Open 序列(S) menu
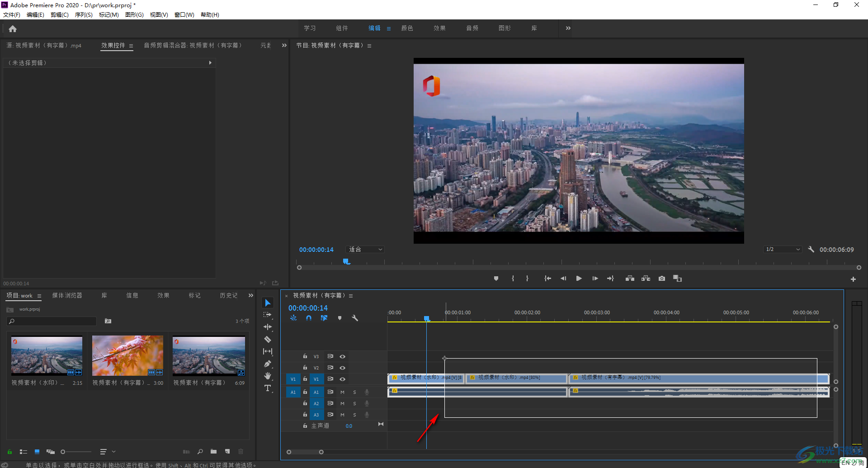 click(84, 15)
